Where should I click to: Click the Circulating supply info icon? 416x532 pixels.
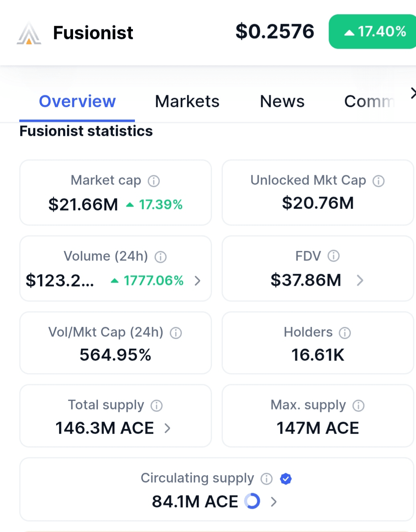point(267,479)
